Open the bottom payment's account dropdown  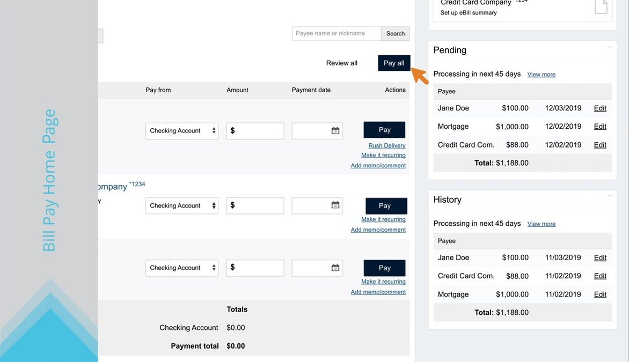click(181, 267)
